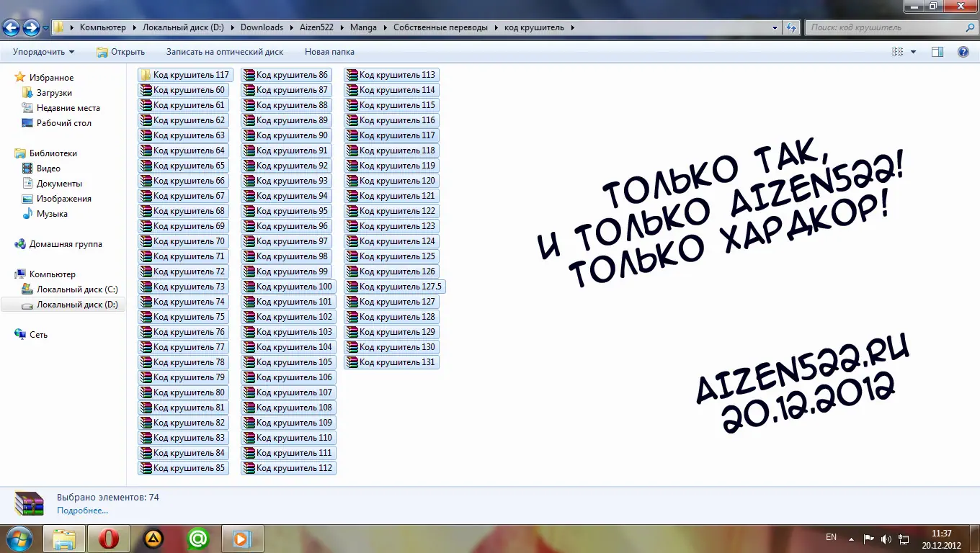Viewport: 980px width, 553px height.
Task: Open Opera browser from the taskbar
Action: (109, 539)
